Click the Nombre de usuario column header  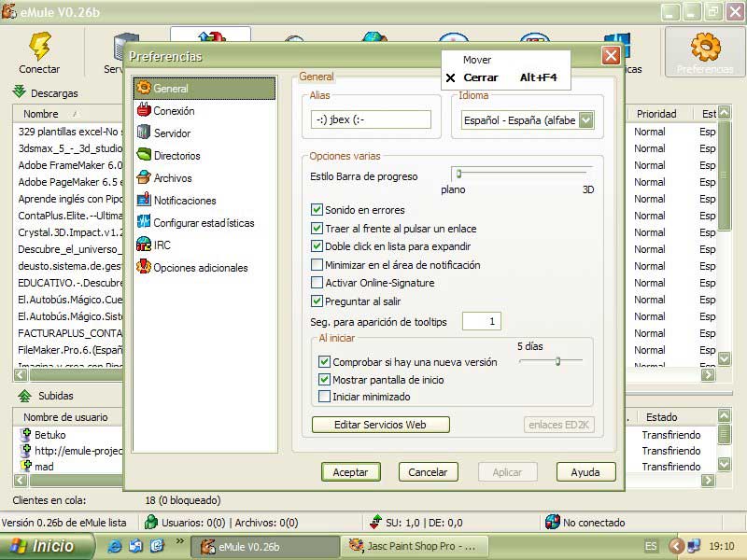tap(65, 417)
